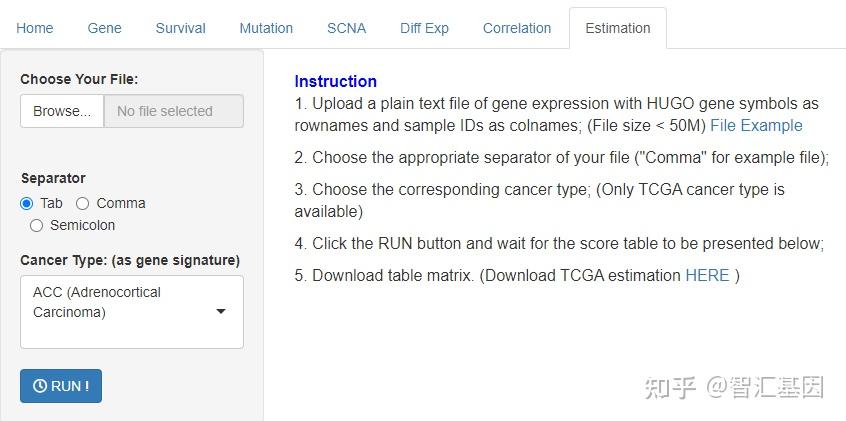Choose the Semicolon separator option
This screenshot has height=421, width=846.
[37, 225]
